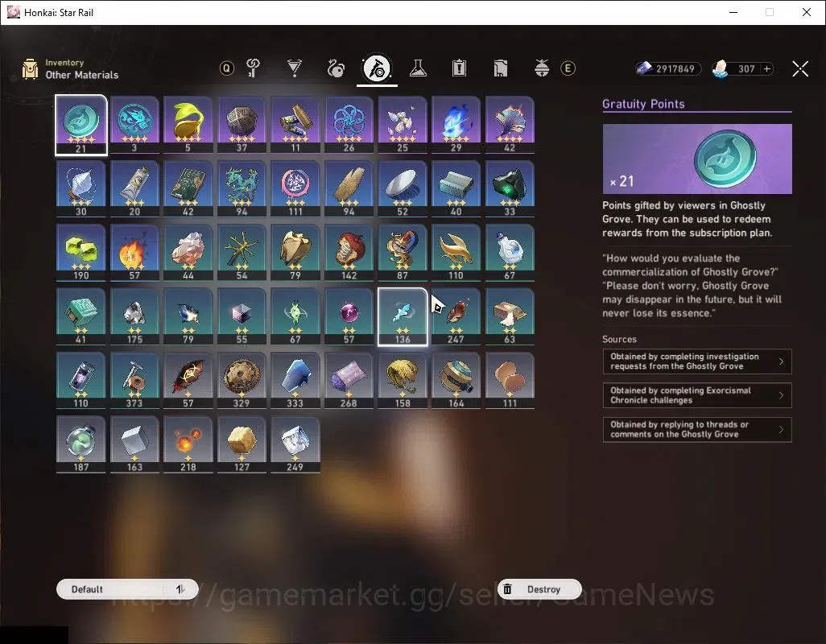Select the golden box item with count 63

coord(510,316)
